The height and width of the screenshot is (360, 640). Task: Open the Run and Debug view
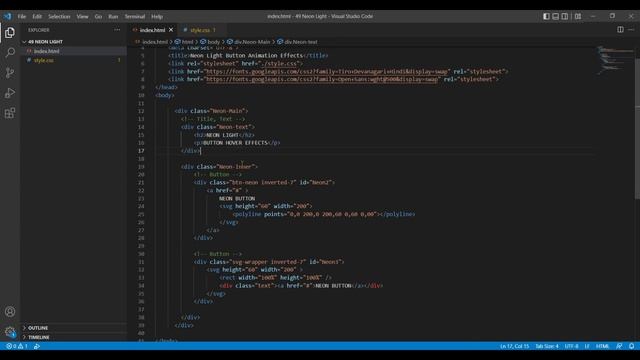(x=10, y=93)
